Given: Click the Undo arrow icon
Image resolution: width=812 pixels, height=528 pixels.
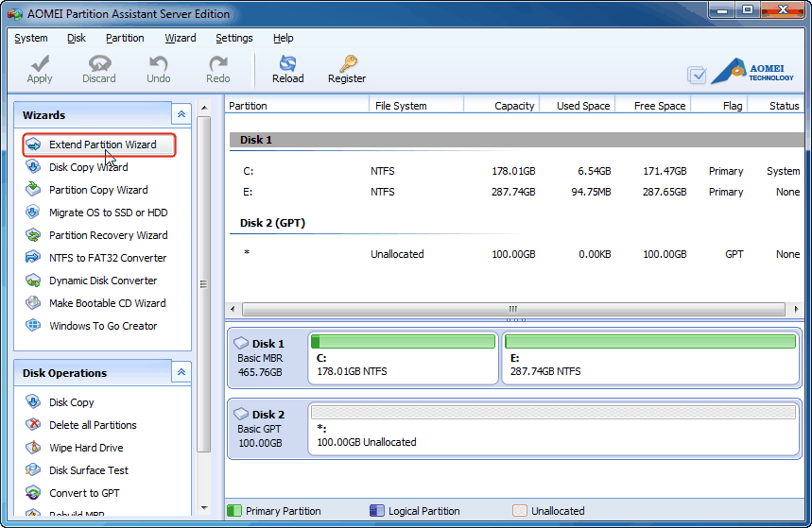Looking at the screenshot, I should coord(159,63).
